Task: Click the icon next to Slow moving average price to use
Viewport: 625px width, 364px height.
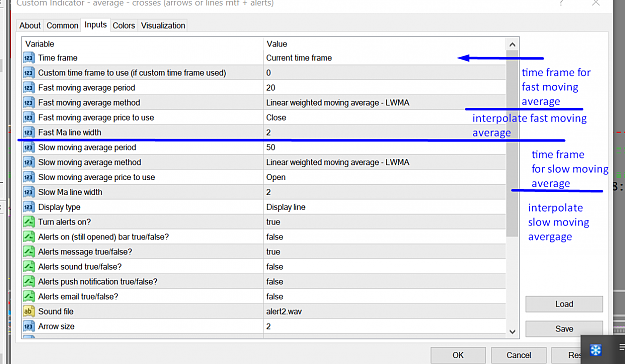Action: [29, 177]
